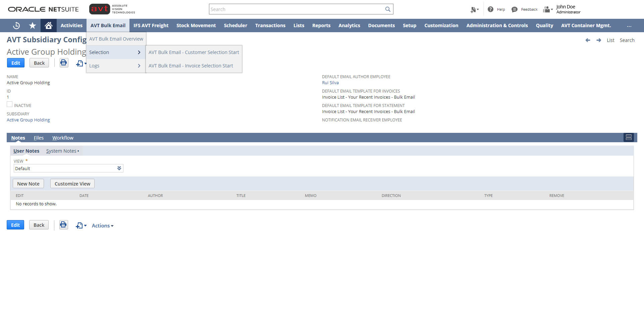Open the Recent Records clock icon
This screenshot has width=644, height=314.
16,25
